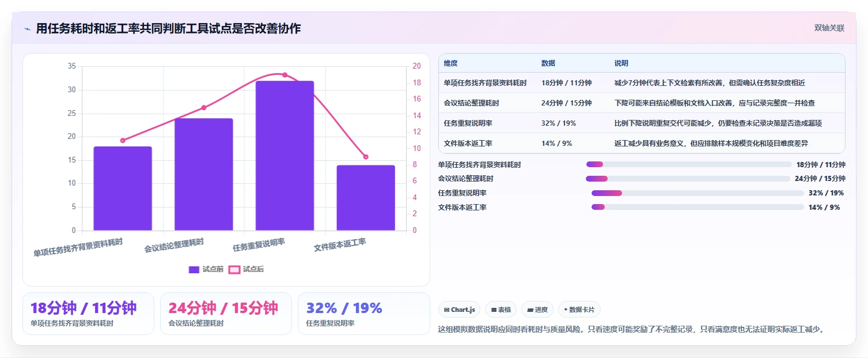The image size is (868, 358).
Task: Click the right axis tick 20
Action: (x=417, y=66)
